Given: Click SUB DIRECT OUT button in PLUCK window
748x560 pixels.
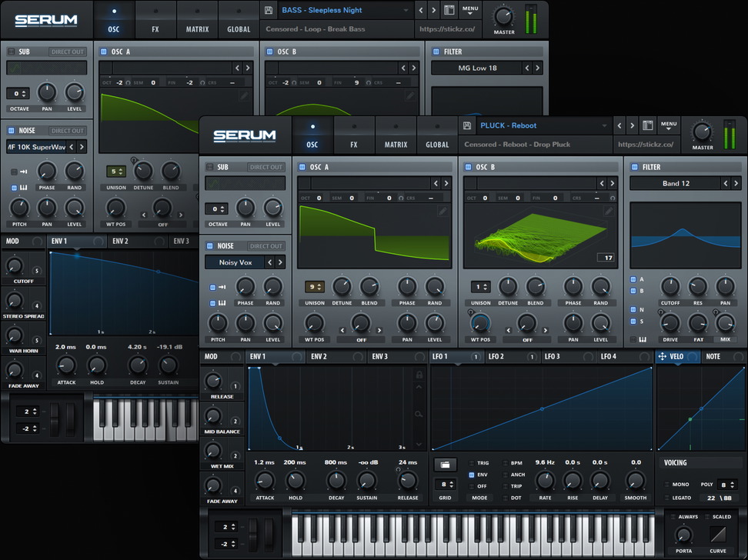Looking at the screenshot, I should (x=265, y=167).
